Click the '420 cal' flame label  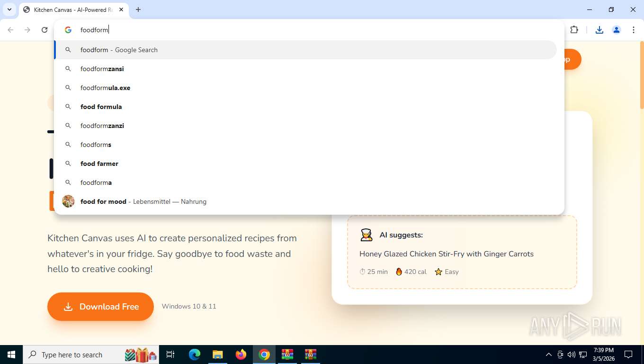411,272
